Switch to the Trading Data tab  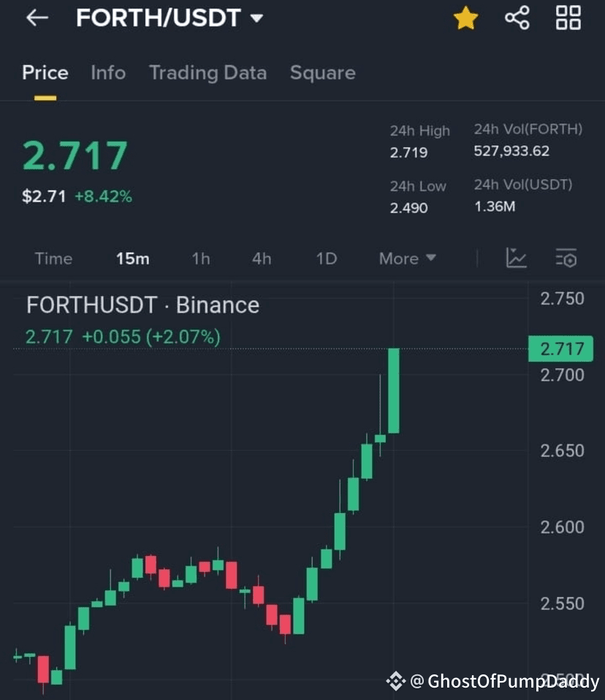pos(208,73)
